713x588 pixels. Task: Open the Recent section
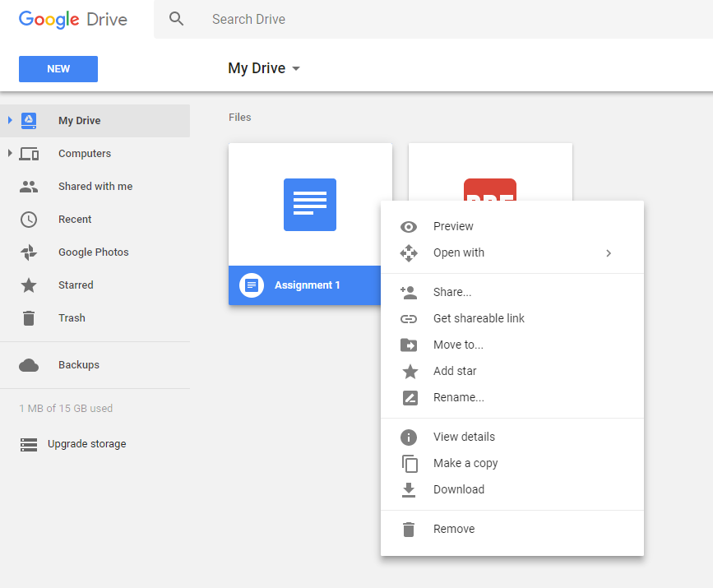(x=95, y=220)
